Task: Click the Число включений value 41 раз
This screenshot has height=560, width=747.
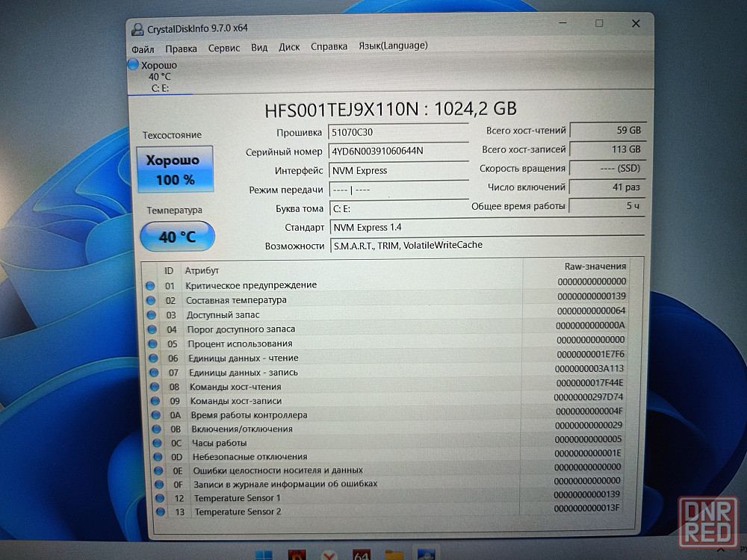Action: tap(607, 187)
